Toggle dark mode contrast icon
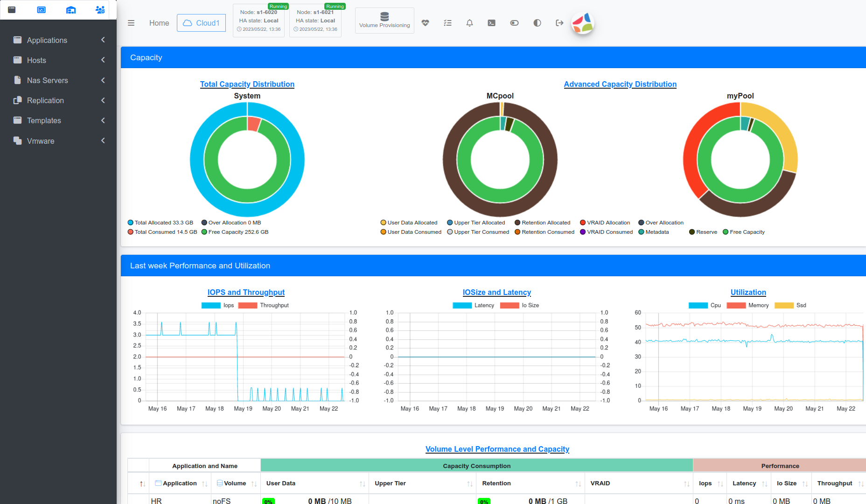This screenshot has width=866, height=504. 537,23
